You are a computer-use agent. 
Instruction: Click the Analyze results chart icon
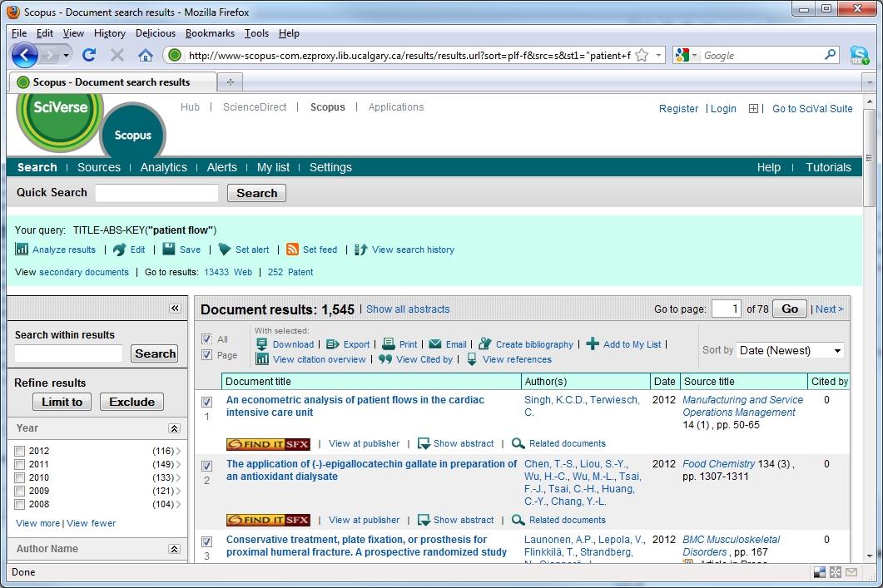pyautogui.click(x=22, y=250)
